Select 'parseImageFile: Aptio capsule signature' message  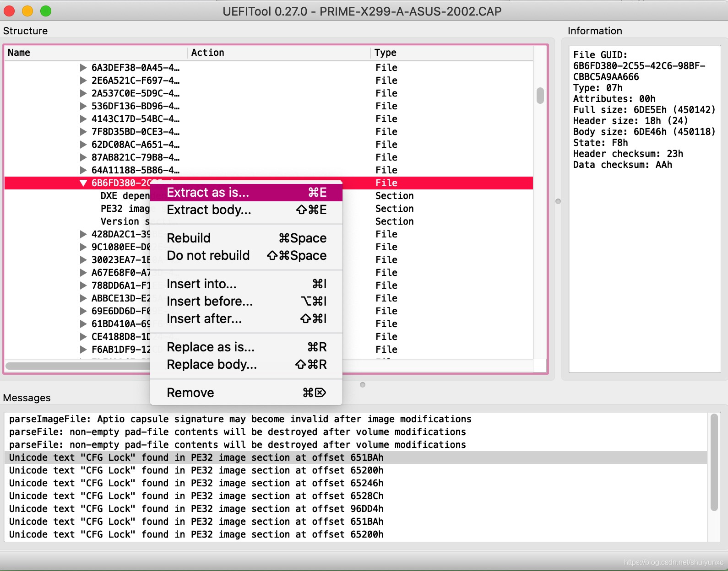pyautogui.click(x=355, y=419)
